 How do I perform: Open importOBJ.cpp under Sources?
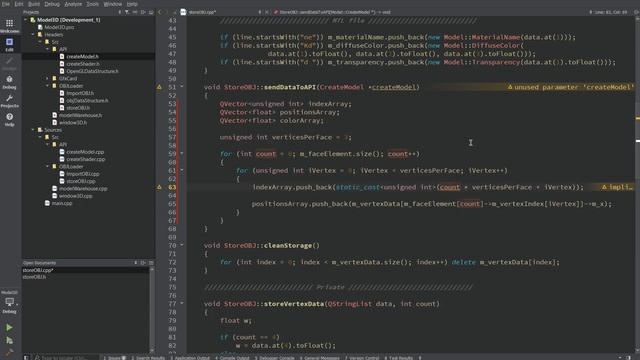point(83,174)
